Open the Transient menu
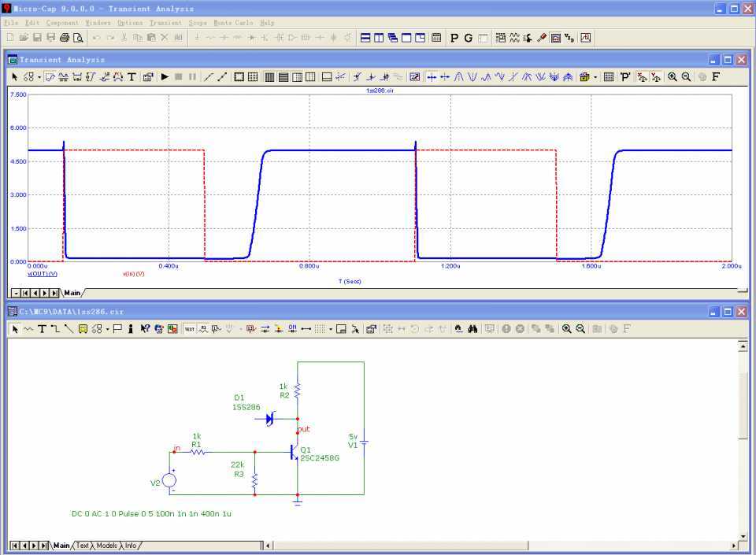This screenshot has width=756, height=555. pyautogui.click(x=165, y=23)
